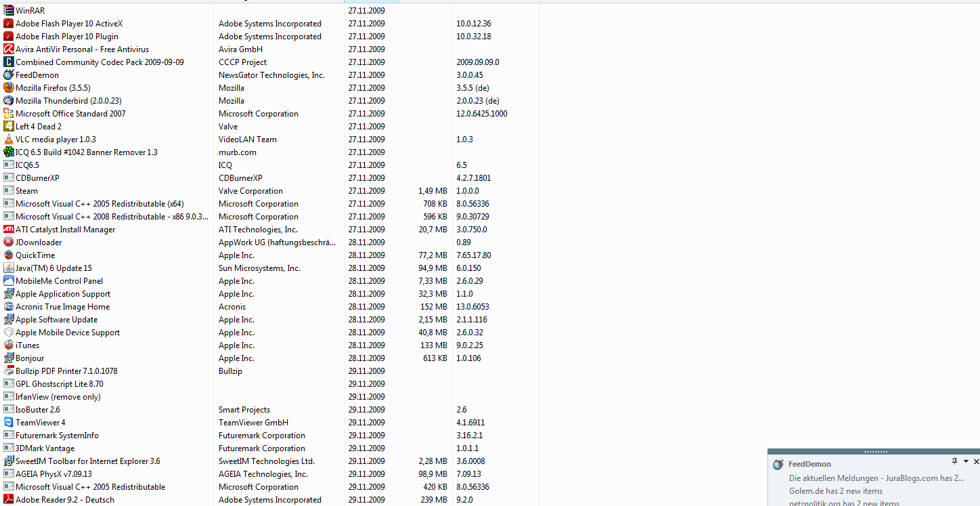Viewport: 980px width, 506px height.
Task: Select the 'ICQ6.5' program entry
Action: pyautogui.click(x=27, y=165)
